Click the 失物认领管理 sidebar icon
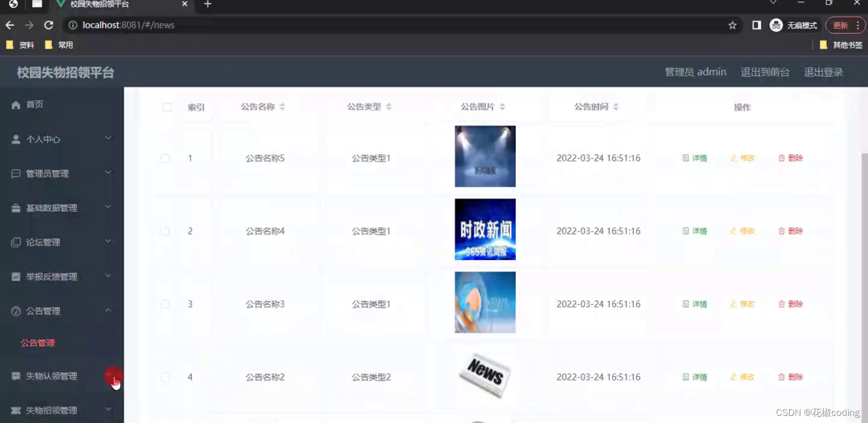This screenshot has height=423, width=868. click(16, 376)
